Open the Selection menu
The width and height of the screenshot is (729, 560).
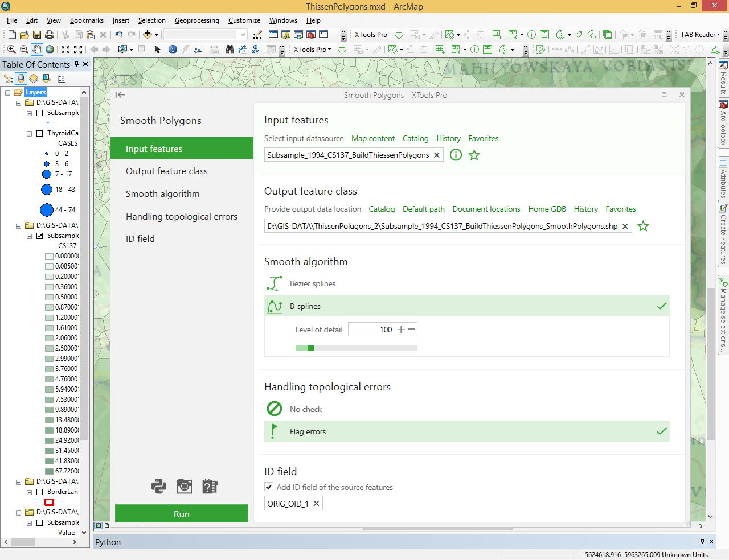tap(151, 20)
